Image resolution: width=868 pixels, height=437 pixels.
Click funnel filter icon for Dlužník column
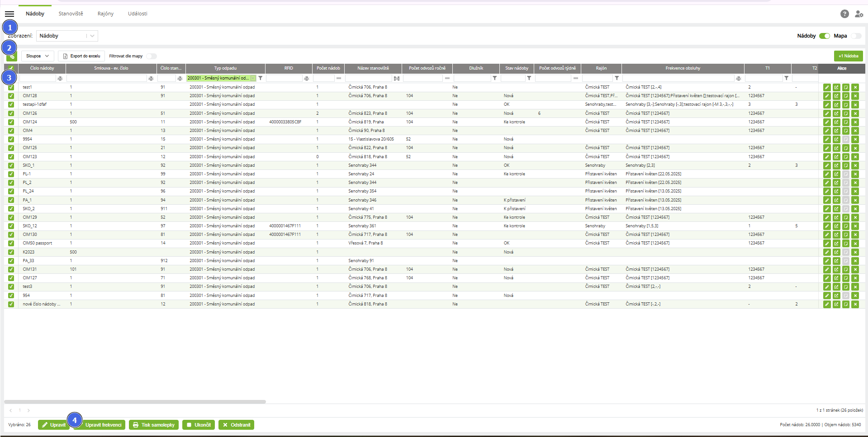click(495, 78)
